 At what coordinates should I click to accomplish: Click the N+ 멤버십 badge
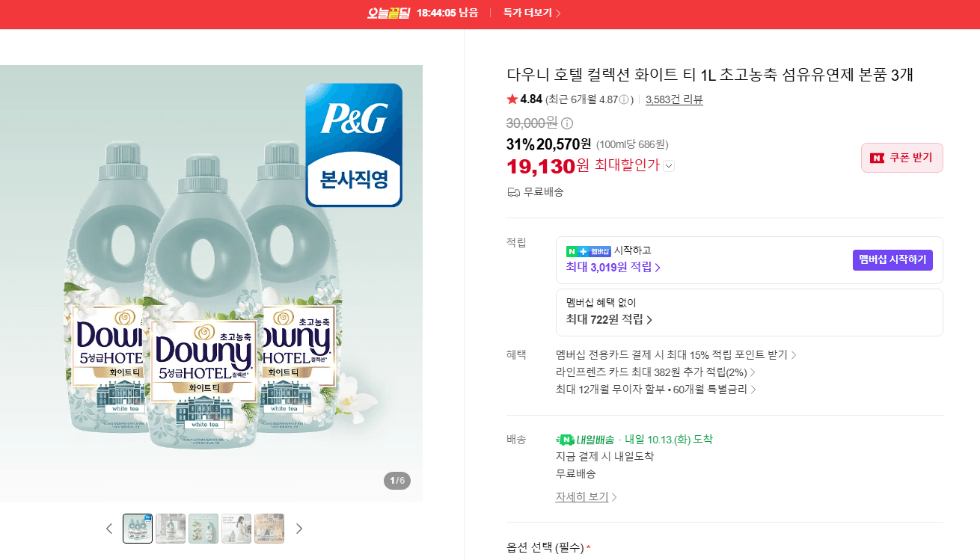pyautogui.click(x=589, y=250)
